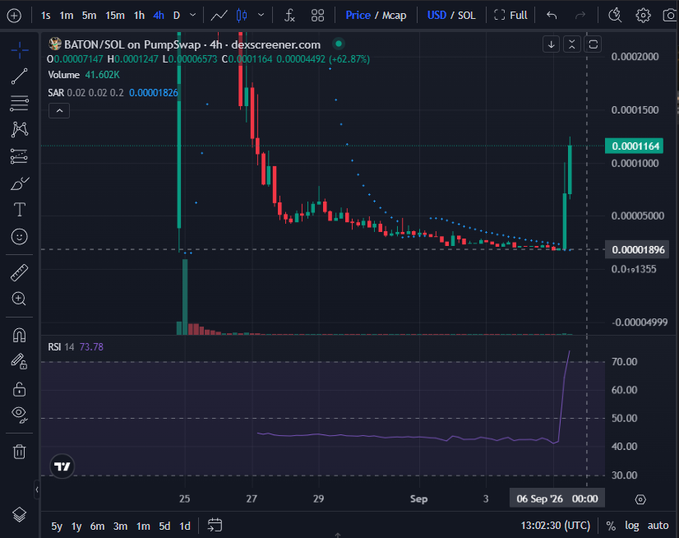This screenshot has height=538, width=679.
Task: Click the Volume indicator legend label
Action: [64, 75]
